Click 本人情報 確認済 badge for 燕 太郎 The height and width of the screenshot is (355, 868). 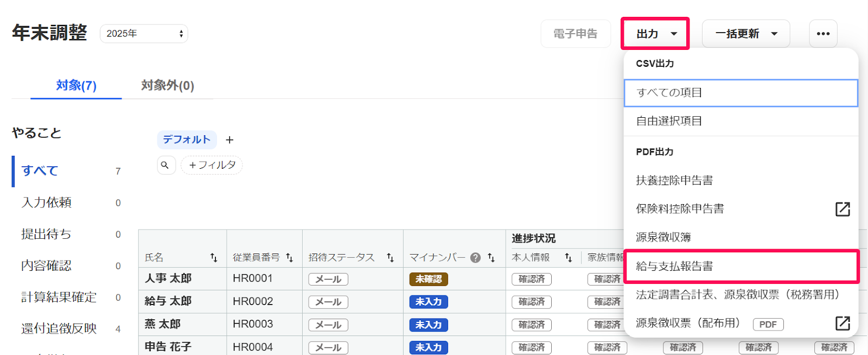pyautogui.click(x=532, y=325)
